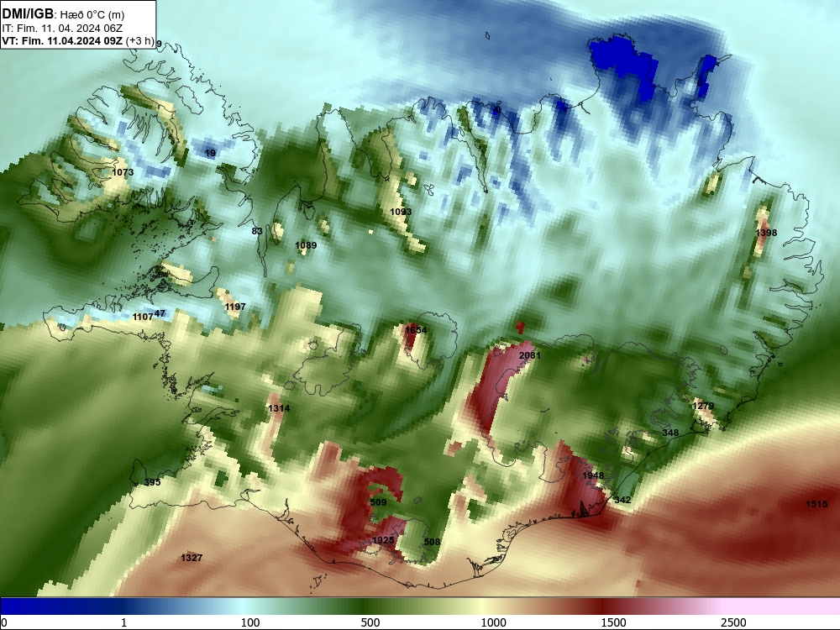Viewport: 840px width, 630px height.
Task: Select the 1327 value offshore in the southwest
Action: coord(192,558)
